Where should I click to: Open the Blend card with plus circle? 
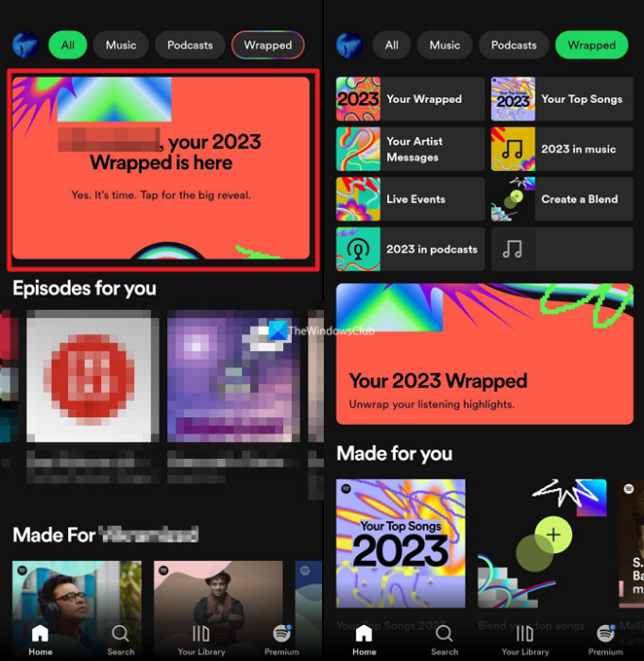tap(542, 543)
